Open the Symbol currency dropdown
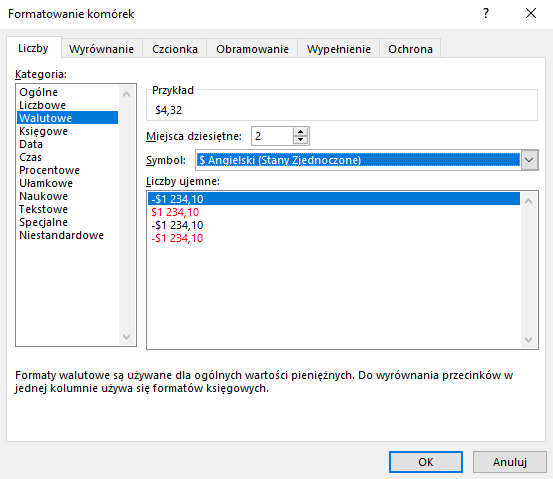Viewport: 553px width, 479px height. tap(529, 160)
